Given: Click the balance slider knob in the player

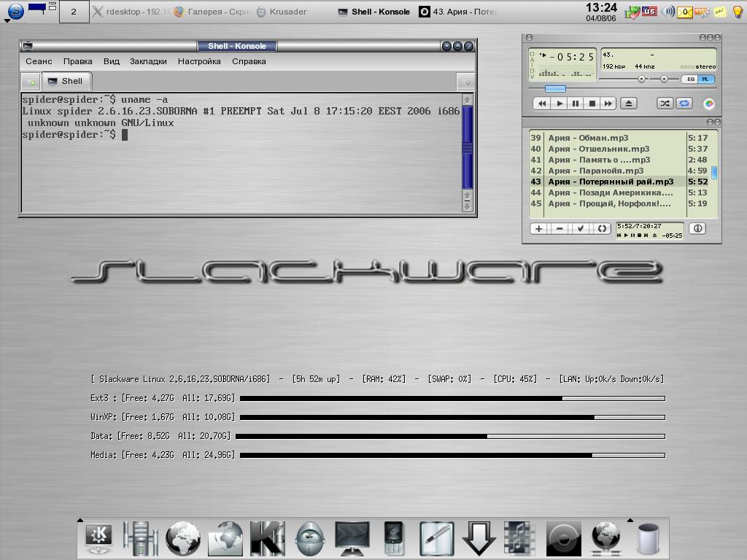Looking at the screenshot, I should click(x=664, y=79).
